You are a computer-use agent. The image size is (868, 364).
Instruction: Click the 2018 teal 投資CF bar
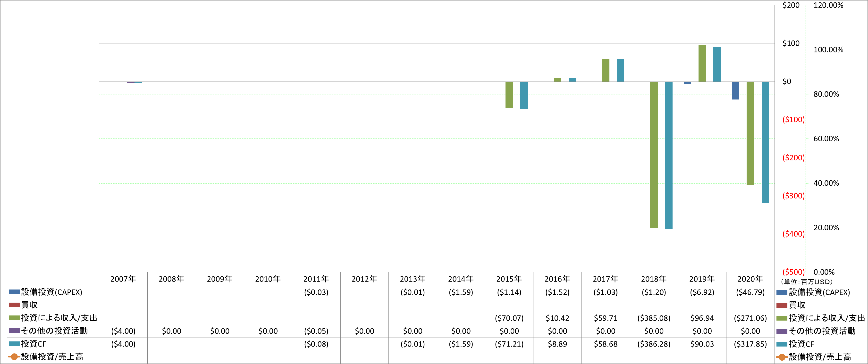click(668, 155)
